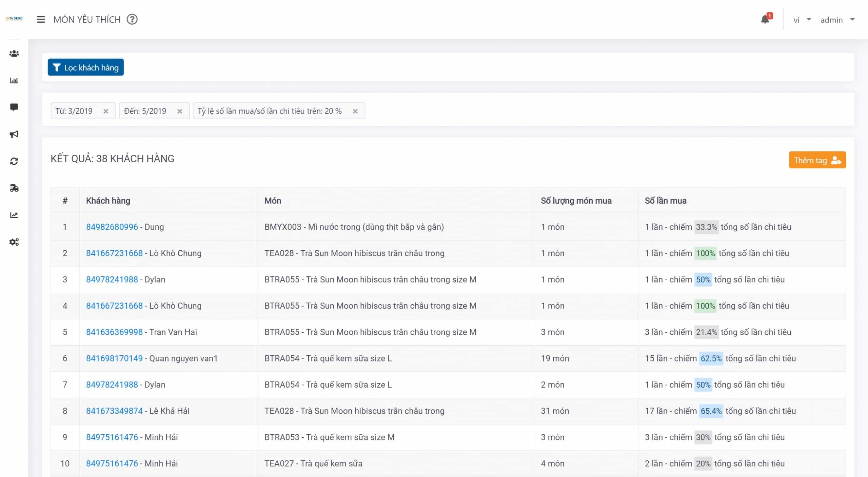Screen dimensions: 868x477
Task: Open customer link 84982680996
Action: pos(112,227)
